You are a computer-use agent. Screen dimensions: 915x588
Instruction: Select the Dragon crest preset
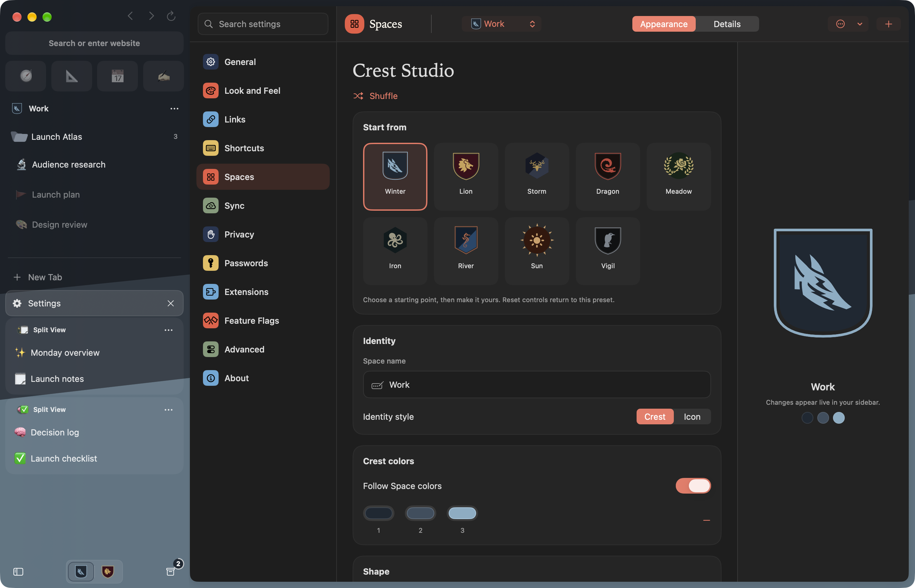tap(607, 176)
